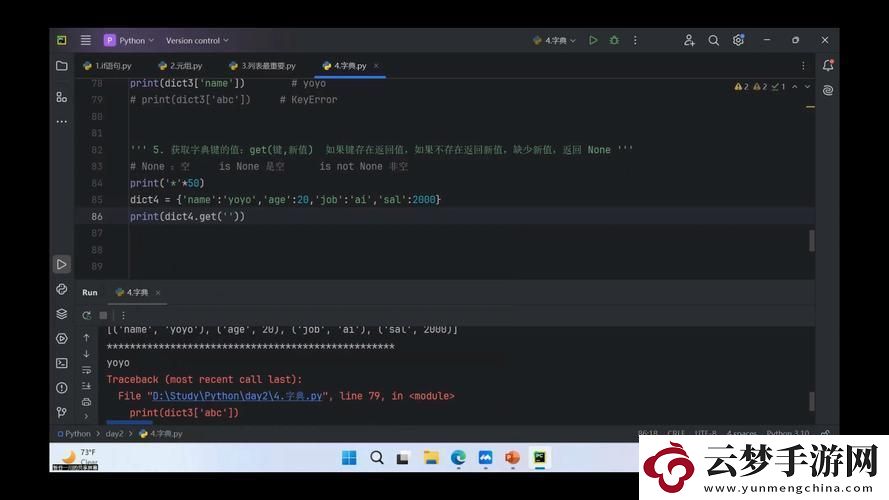This screenshot has width=889, height=500.
Task: Open Windows taskbar search
Action: pyautogui.click(x=376, y=457)
